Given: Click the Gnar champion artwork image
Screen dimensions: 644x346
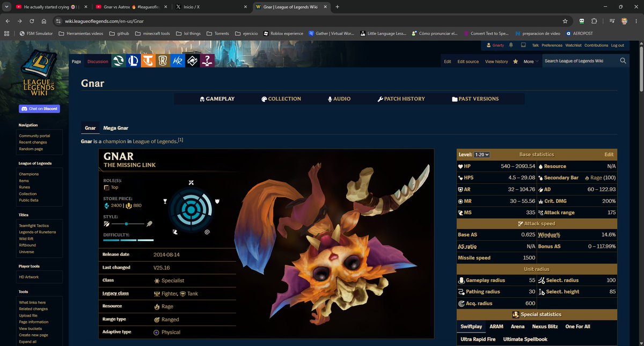Looking at the screenshot, I should click(x=335, y=244).
